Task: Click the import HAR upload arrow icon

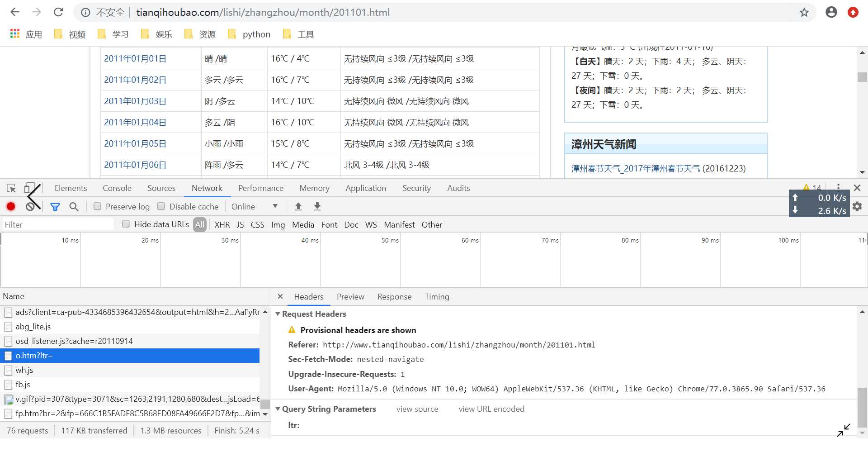Action: pos(298,206)
